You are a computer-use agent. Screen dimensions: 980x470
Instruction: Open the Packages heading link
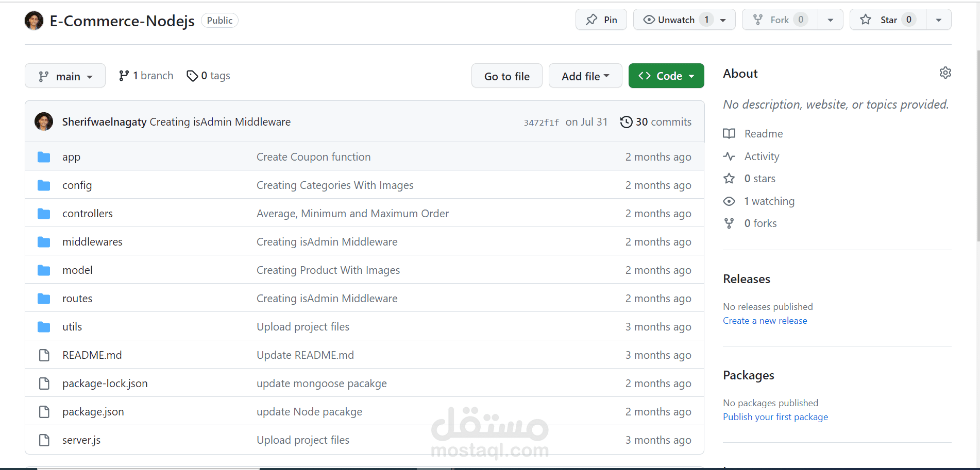pyautogui.click(x=749, y=375)
